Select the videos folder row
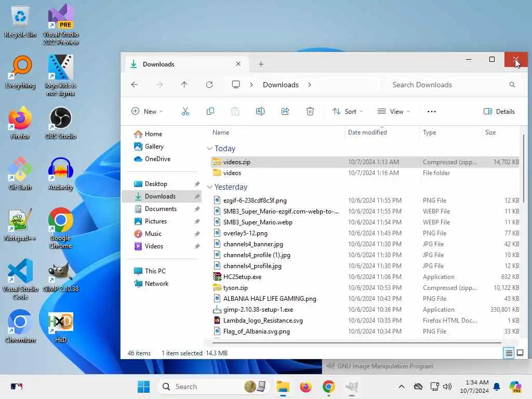532x399 pixels. click(x=365, y=172)
